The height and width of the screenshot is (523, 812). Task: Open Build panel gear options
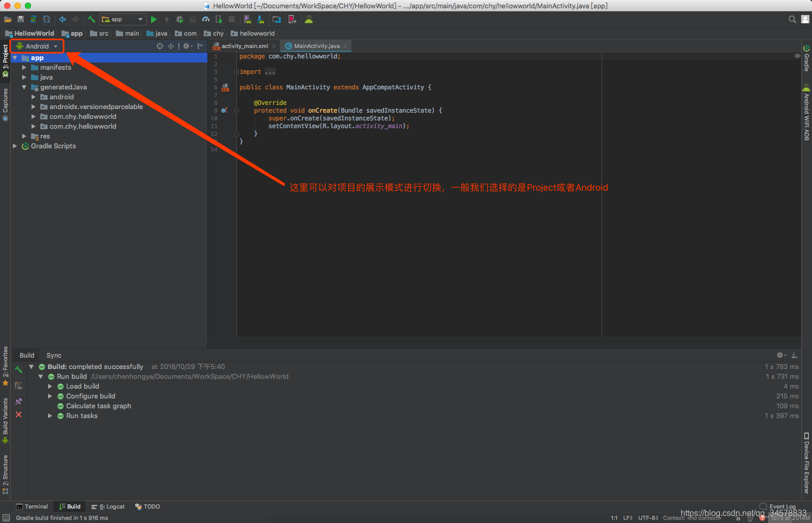click(x=781, y=355)
